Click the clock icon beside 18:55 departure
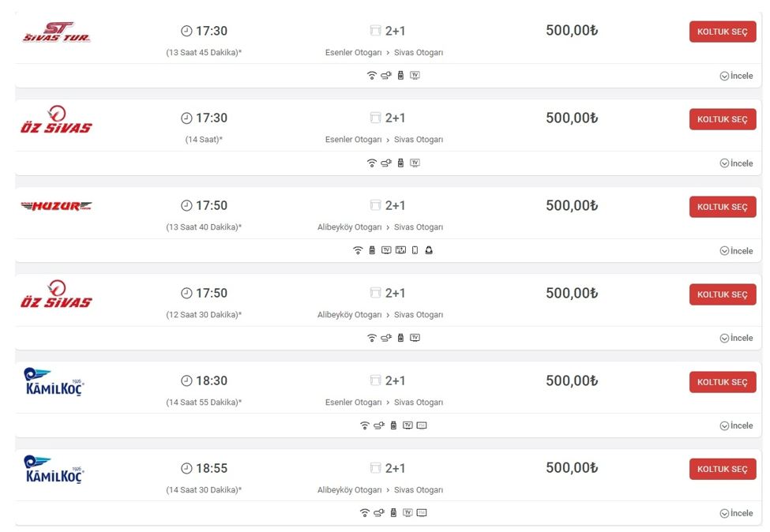770x532 pixels. pyautogui.click(x=186, y=469)
